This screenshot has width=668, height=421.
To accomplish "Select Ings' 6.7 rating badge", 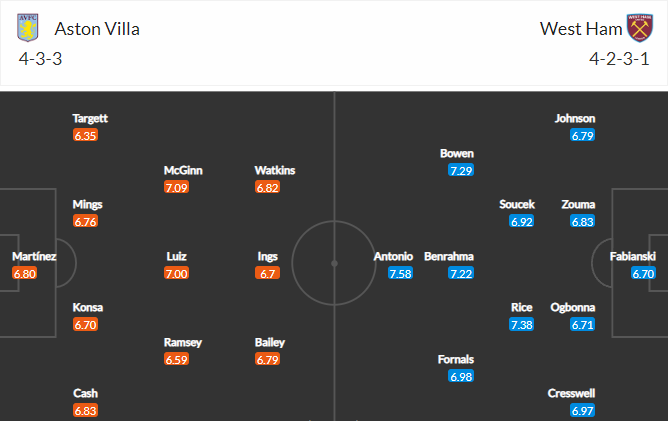I will click(x=268, y=273).
